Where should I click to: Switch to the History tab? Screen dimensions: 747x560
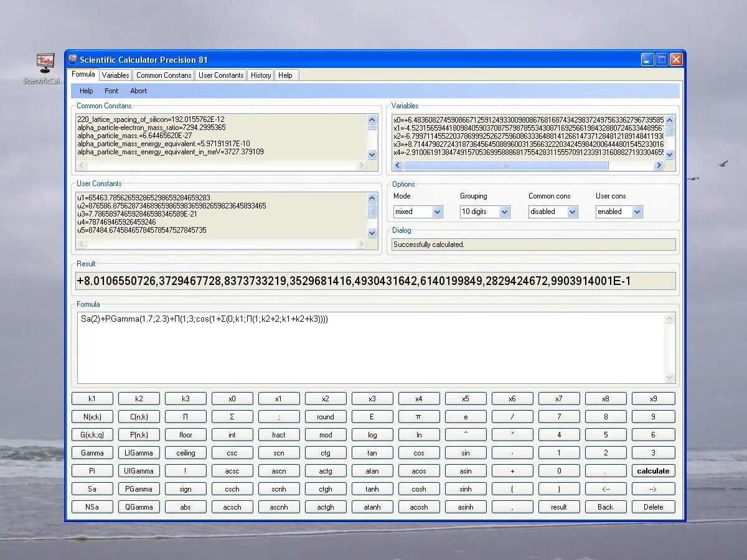click(x=260, y=75)
